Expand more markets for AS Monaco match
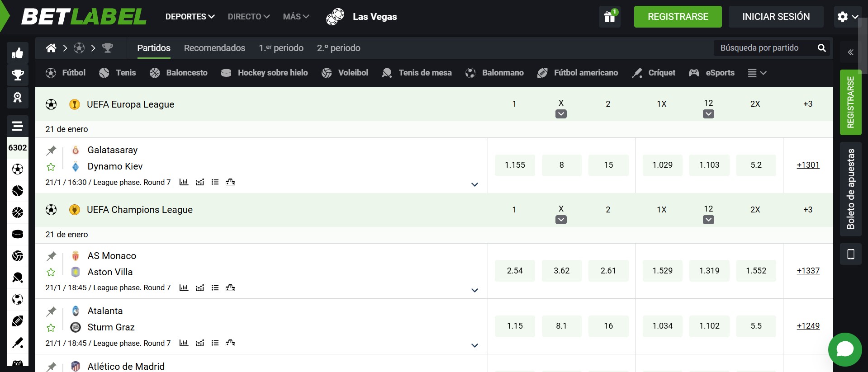The height and width of the screenshot is (372, 868). tap(474, 290)
